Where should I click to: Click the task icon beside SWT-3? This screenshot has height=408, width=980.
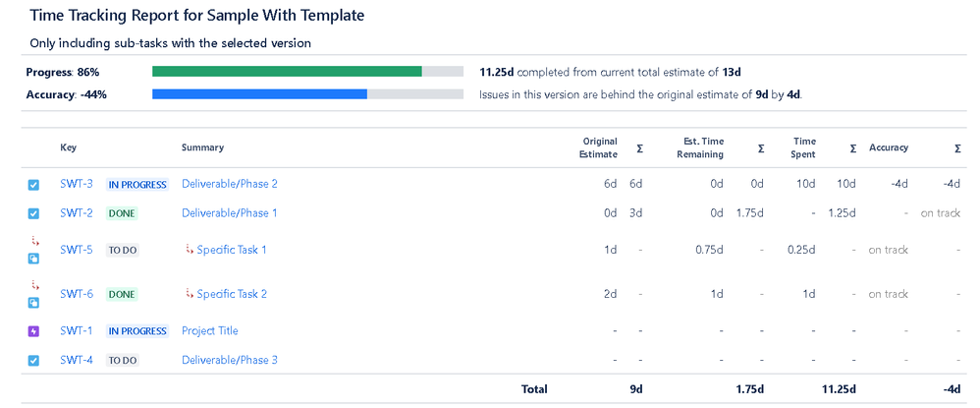pyautogui.click(x=33, y=185)
